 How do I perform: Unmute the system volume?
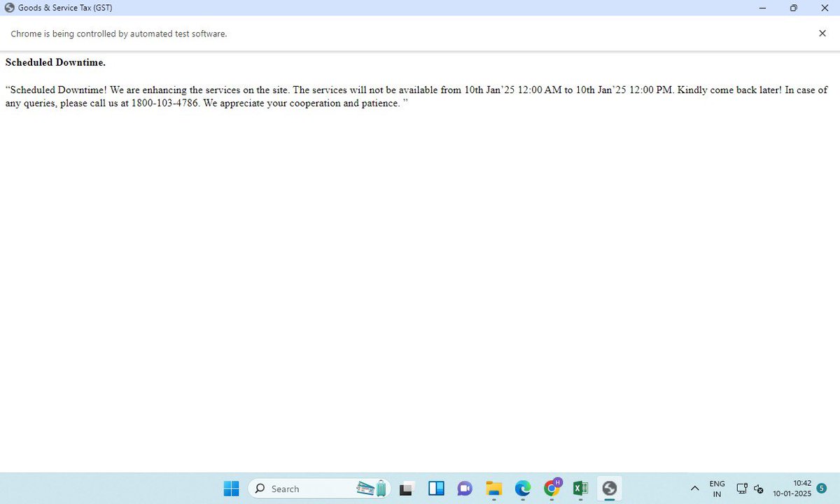point(759,489)
